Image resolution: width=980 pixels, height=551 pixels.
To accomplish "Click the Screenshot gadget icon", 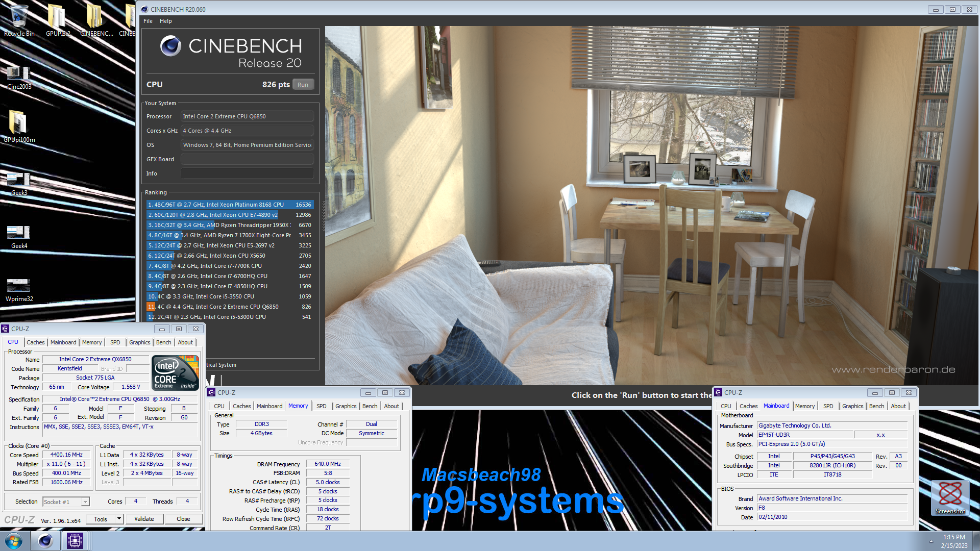I will pyautogui.click(x=950, y=497).
